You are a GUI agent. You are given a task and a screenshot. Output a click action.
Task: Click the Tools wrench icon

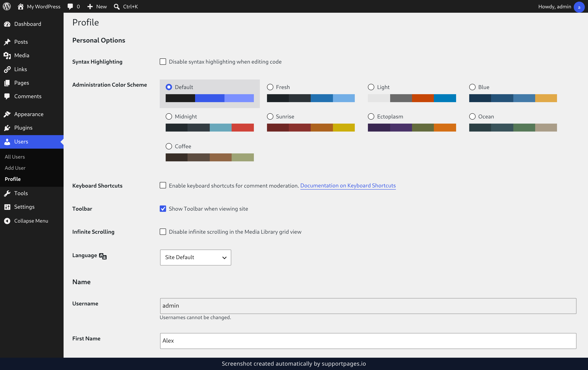(7, 193)
